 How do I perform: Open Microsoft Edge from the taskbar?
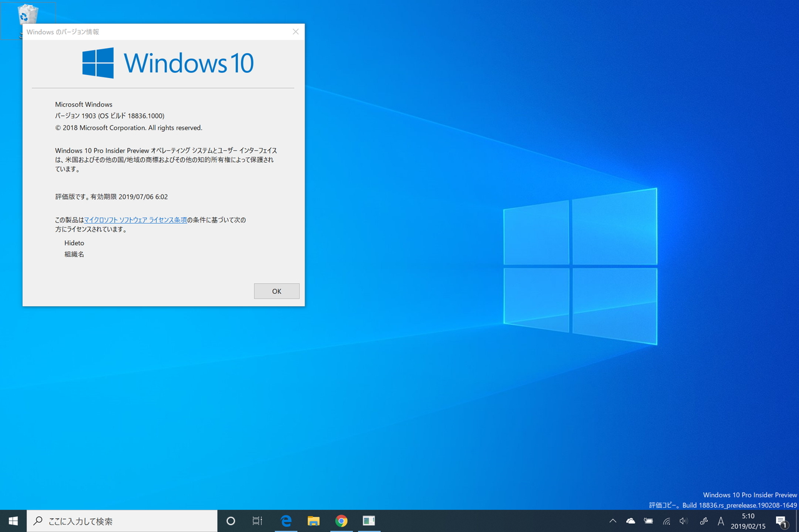286,521
